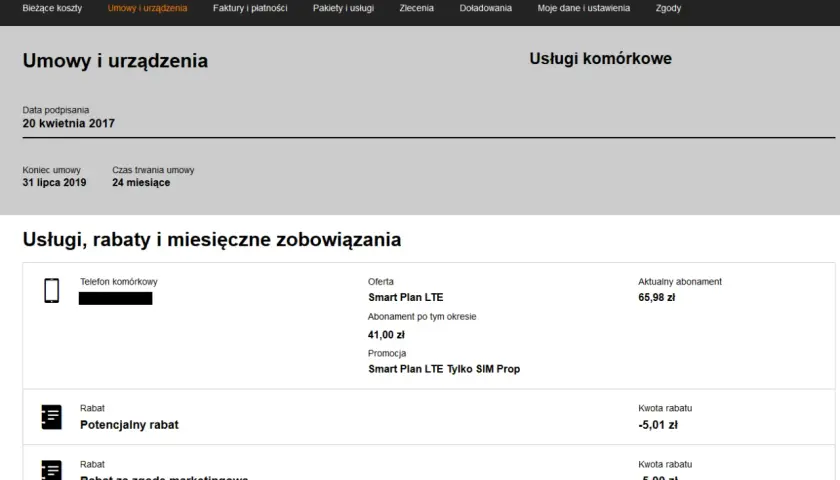Image resolution: width=840 pixels, height=480 pixels.
Task: Click the Telefon komórkowy label
Action: (119, 281)
